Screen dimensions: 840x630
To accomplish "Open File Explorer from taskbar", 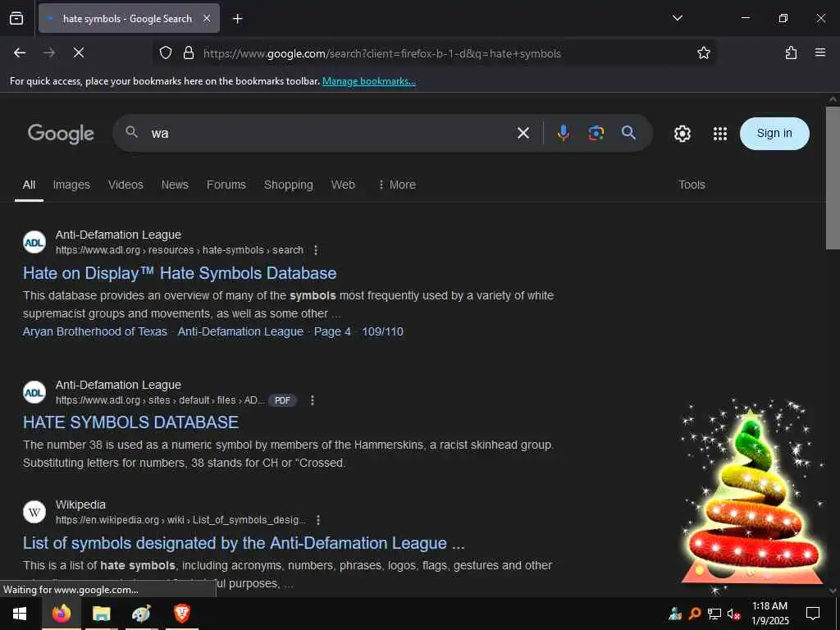I will point(101,614).
